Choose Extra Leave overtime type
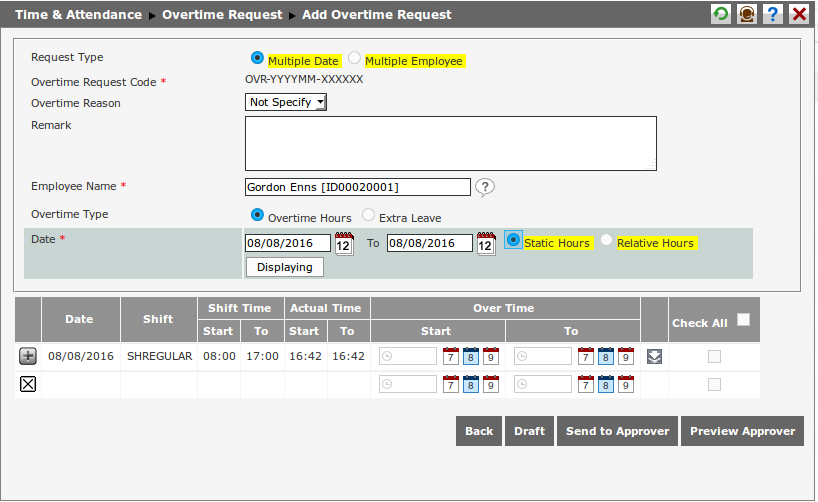The width and height of the screenshot is (818, 502). point(368,214)
